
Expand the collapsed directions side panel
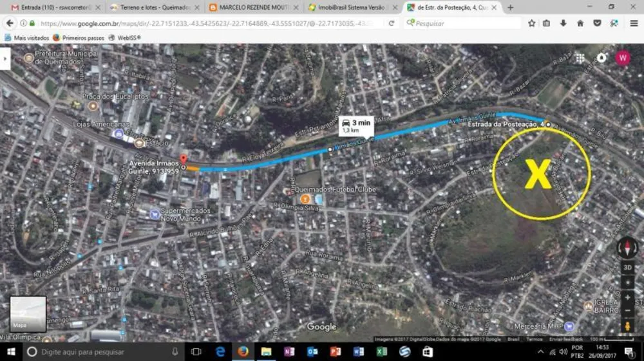point(5,59)
